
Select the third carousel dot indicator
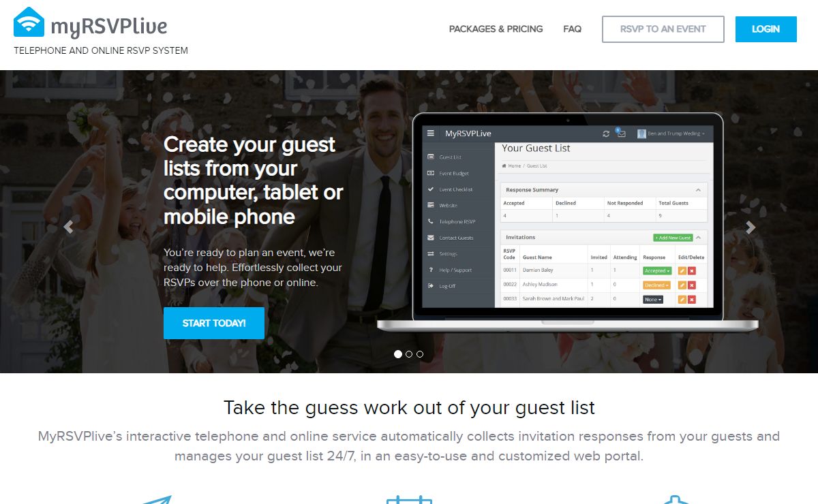(x=420, y=354)
